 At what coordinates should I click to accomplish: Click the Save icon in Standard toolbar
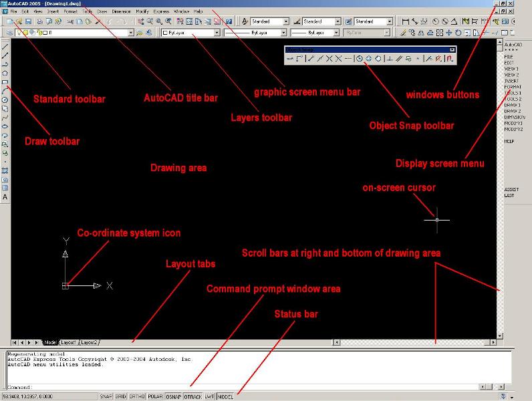(x=28, y=21)
